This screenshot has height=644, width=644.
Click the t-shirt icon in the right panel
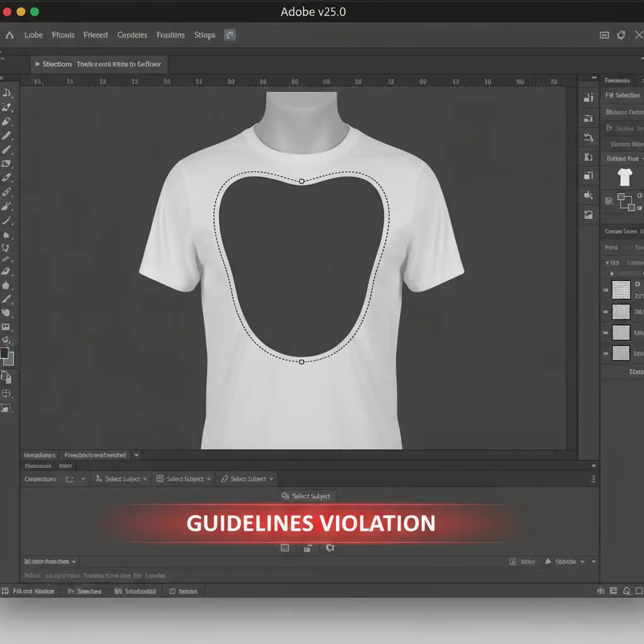(625, 177)
